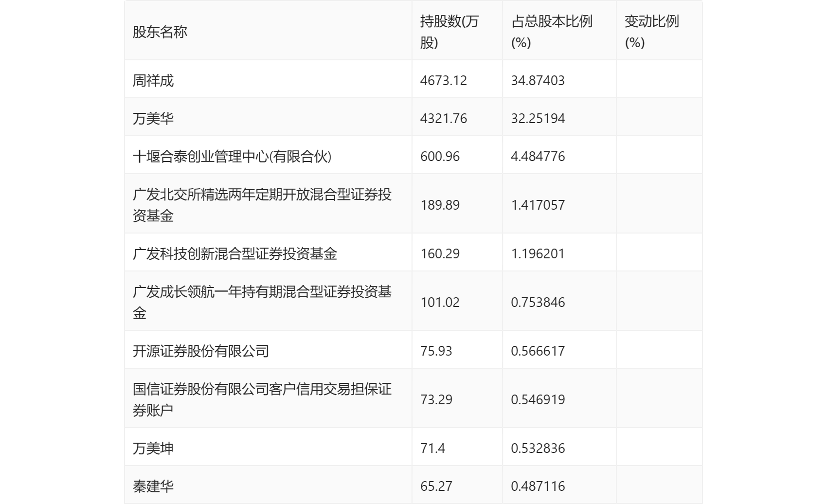Screen dimensions: 827x504
Task: Select the percentage 34.87403
Action: pyautogui.click(x=538, y=80)
